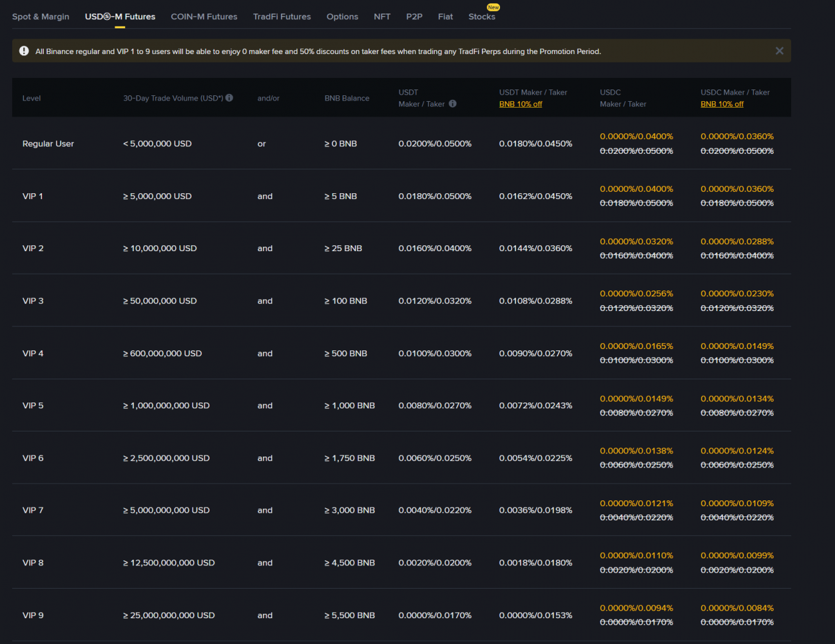The image size is (835, 644).
Task: Open the TradFi Futures tab
Action: coord(282,17)
